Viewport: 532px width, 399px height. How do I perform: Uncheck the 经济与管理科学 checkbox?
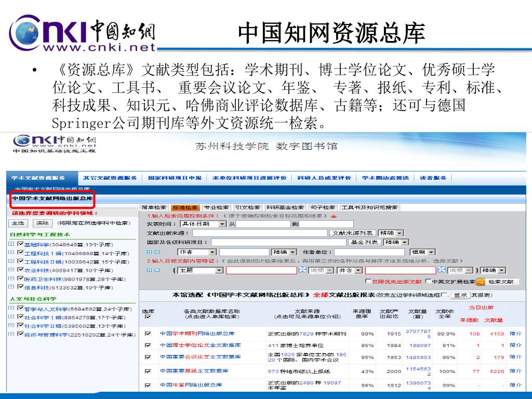pyautogui.click(x=20, y=334)
